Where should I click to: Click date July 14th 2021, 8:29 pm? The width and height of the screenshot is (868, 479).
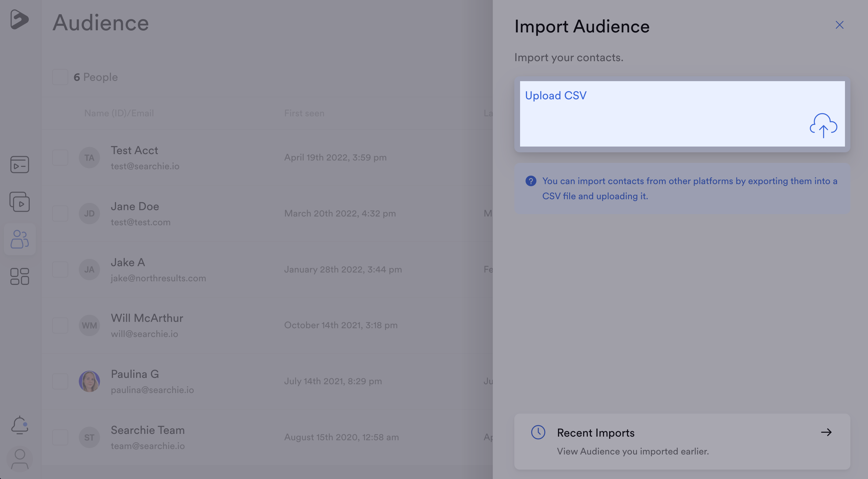pos(333,382)
